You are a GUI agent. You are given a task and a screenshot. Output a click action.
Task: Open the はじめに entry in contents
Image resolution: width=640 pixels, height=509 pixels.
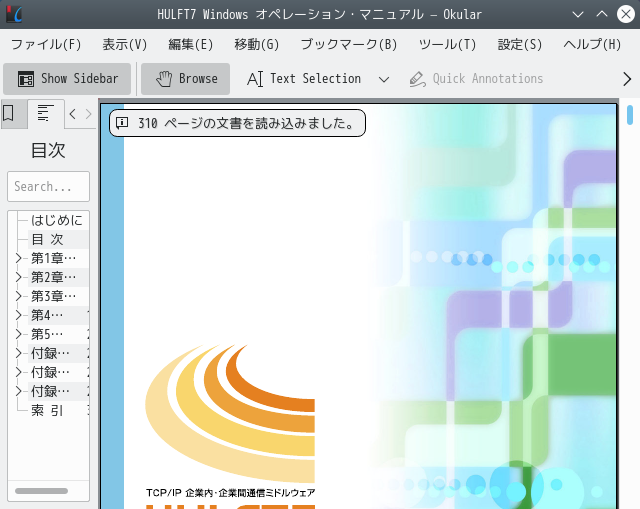coord(57,220)
